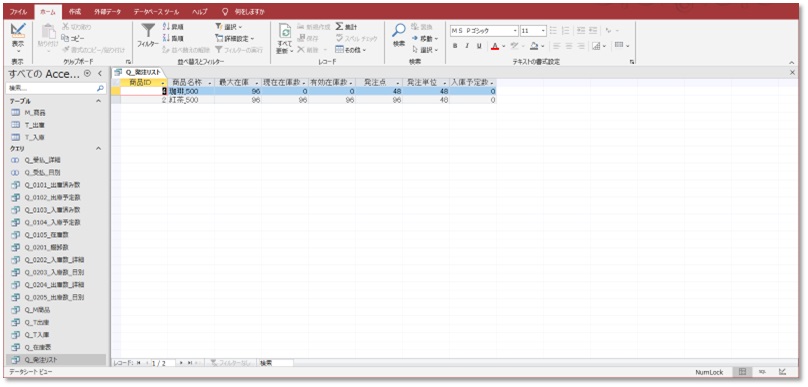Open 商品名称 column filter arrow

click(210, 82)
